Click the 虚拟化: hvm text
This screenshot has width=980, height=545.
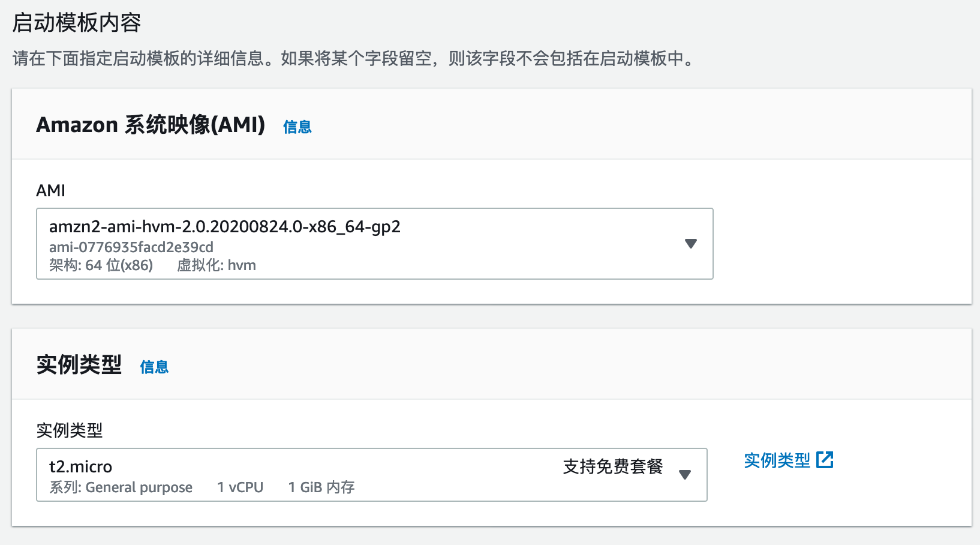pyautogui.click(x=217, y=265)
